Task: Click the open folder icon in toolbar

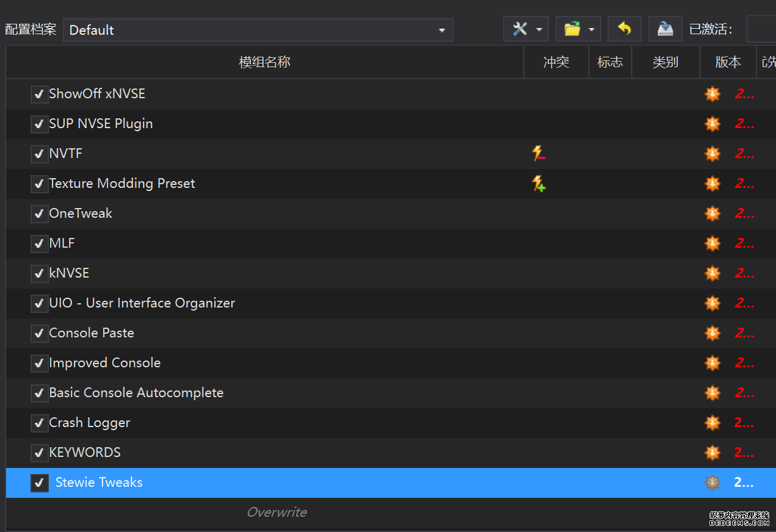Action: pos(572,29)
